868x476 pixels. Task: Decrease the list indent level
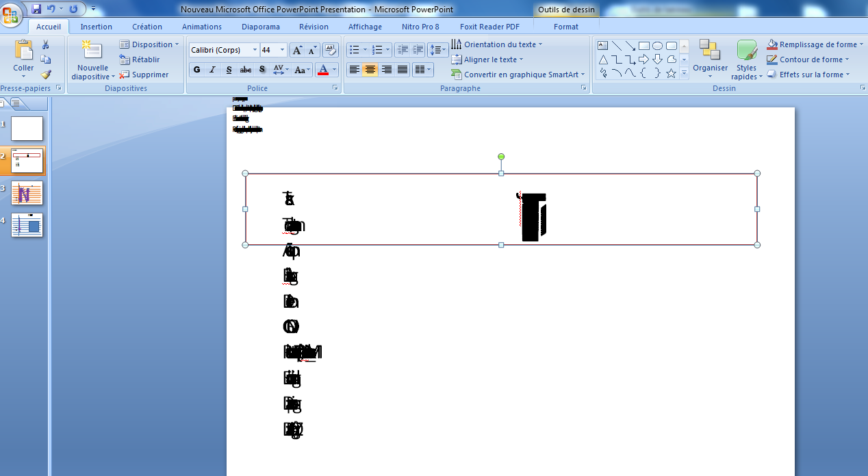(402, 50)
